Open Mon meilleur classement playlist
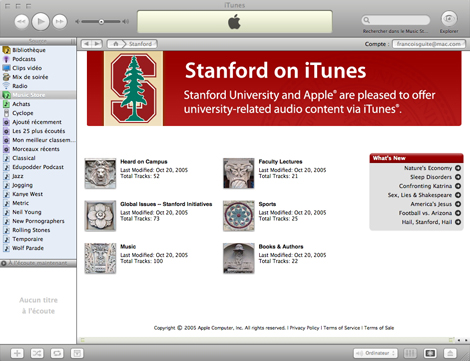This screenshot has width=470, height=361. coord(38,140)
